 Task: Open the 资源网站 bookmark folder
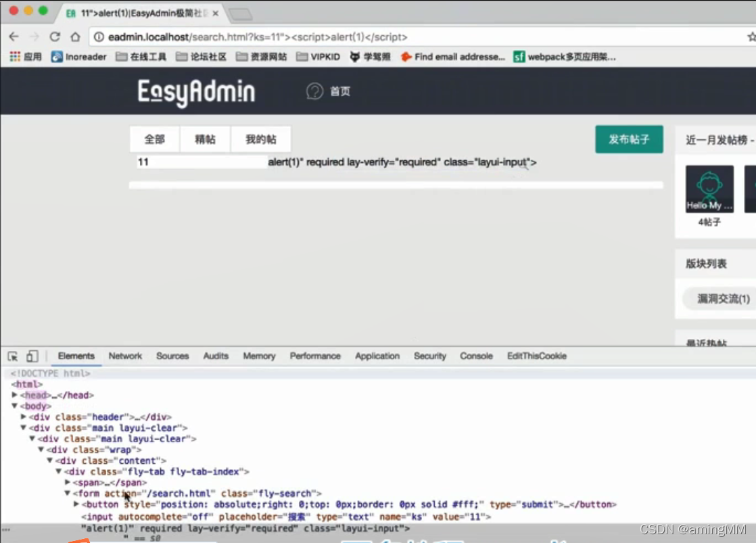(262, 57)
